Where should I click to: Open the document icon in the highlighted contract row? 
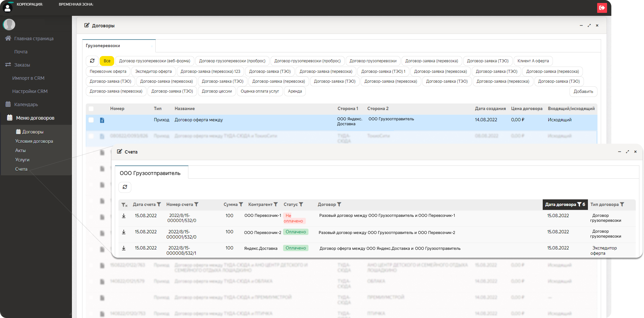pyautogui.click(x=102, y=120)
